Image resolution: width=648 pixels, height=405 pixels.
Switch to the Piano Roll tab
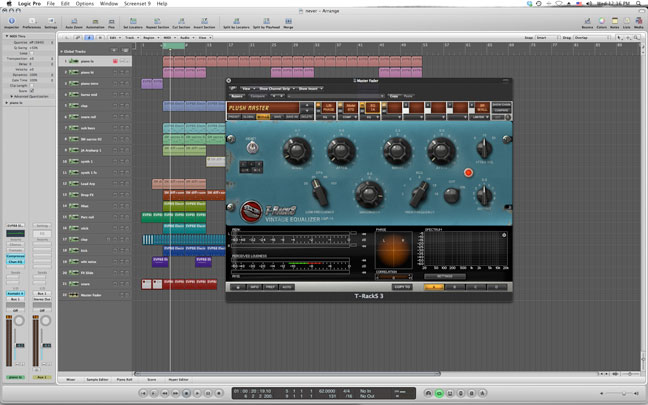[124, 379]
